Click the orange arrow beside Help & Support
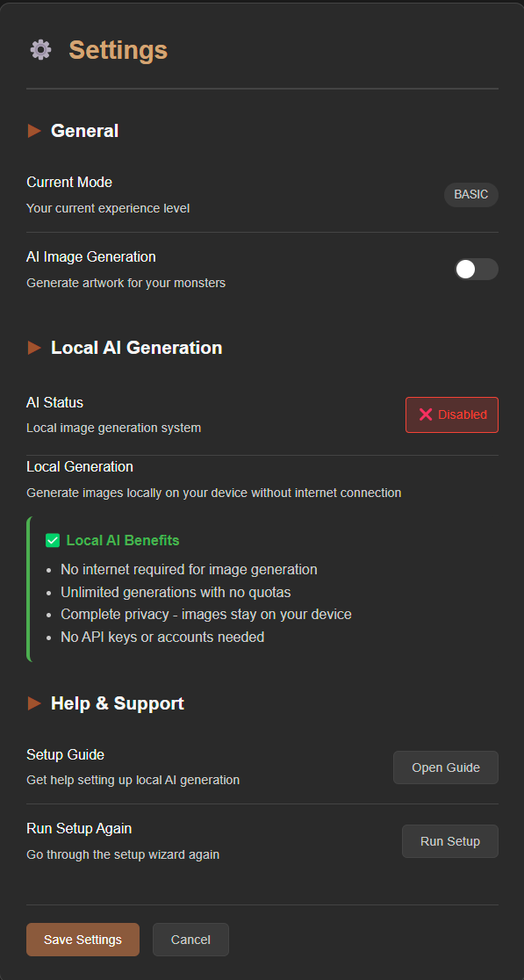 (x=33, y=703)
